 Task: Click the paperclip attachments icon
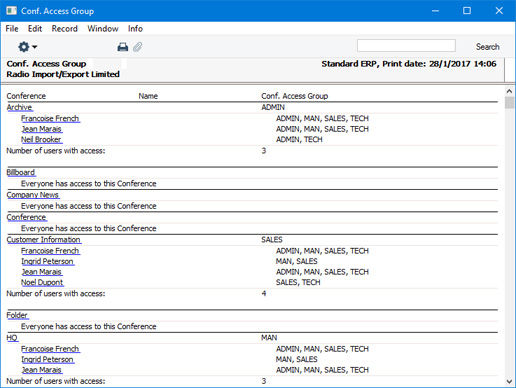point(137,47)
